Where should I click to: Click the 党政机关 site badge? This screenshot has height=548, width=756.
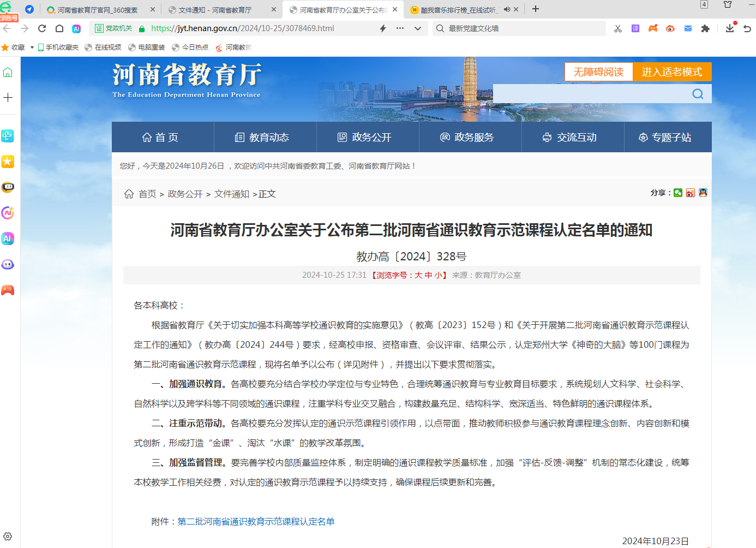point(114,28)
